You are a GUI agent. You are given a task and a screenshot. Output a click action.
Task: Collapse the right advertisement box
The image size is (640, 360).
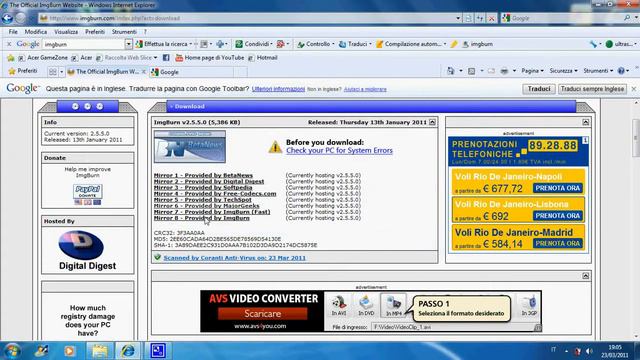pos(586,122)
